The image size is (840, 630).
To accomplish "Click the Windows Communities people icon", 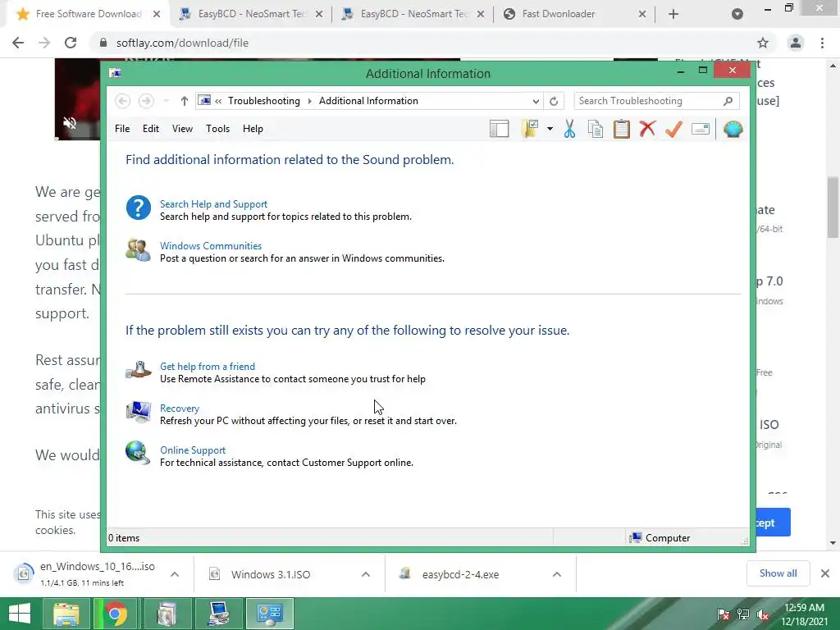I will pyautogui.click(x=138, y=249).
